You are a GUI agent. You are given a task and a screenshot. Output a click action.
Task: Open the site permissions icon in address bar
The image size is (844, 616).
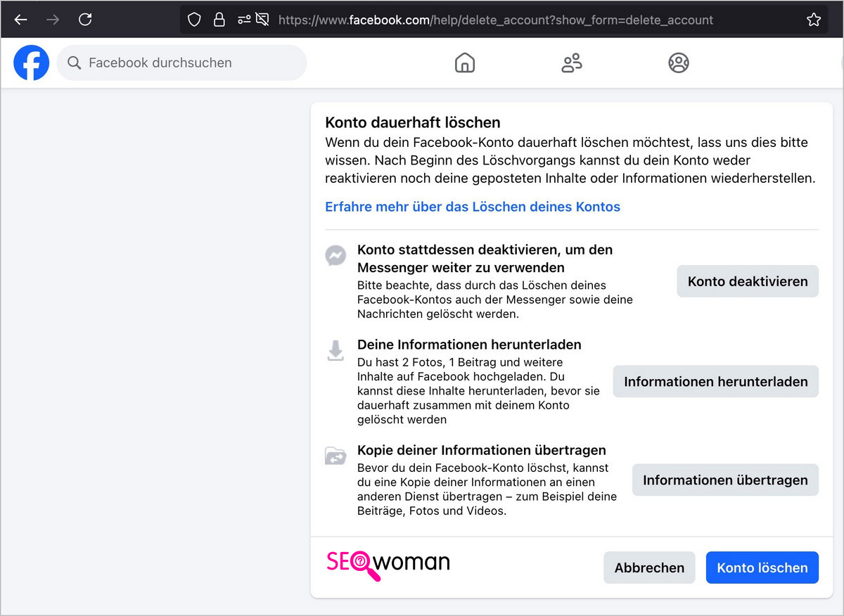244,20
